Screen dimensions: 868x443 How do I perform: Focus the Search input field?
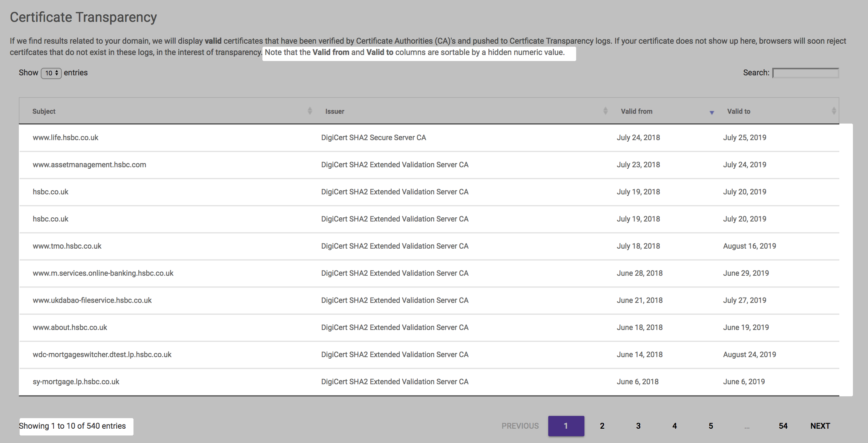click(805, 73)
